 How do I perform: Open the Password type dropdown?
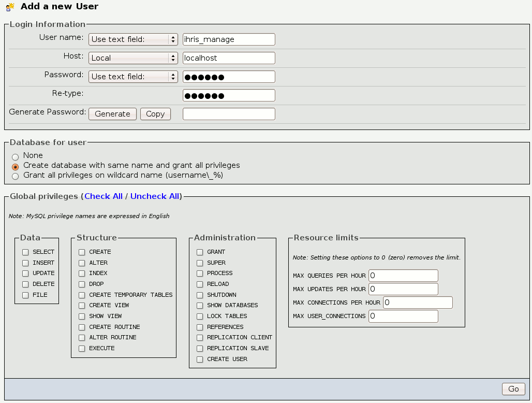click(133, 77)
